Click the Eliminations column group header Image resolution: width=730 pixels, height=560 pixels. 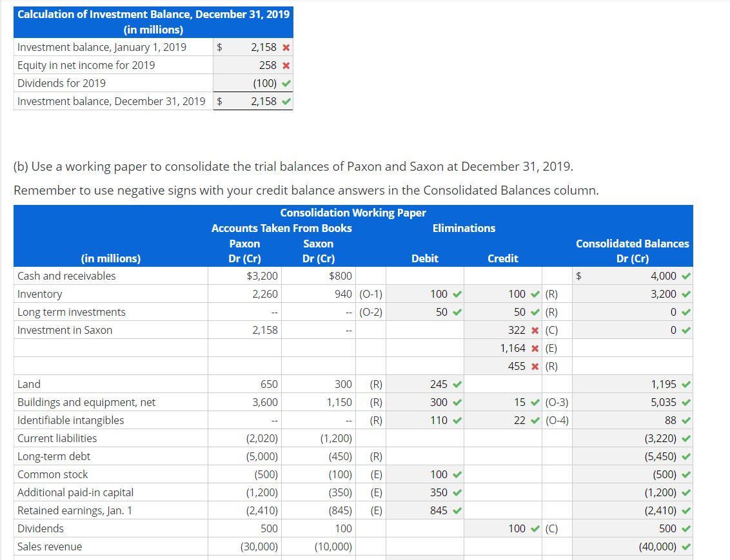pos(464,228)
